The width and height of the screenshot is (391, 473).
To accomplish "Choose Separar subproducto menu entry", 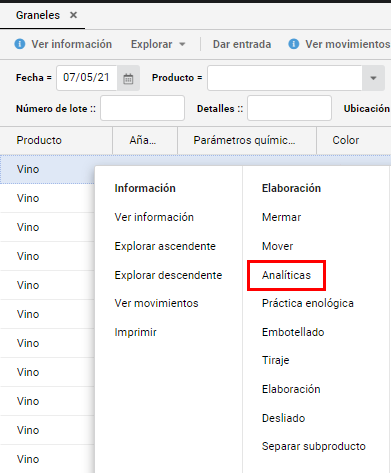I will (x=314, y=446).
